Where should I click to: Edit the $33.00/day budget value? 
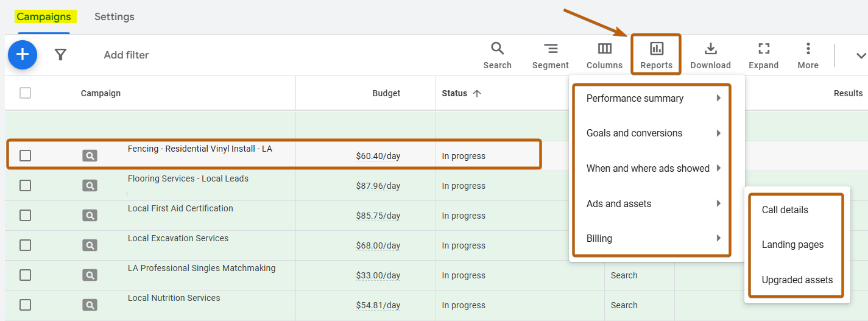tap(378, 275)
